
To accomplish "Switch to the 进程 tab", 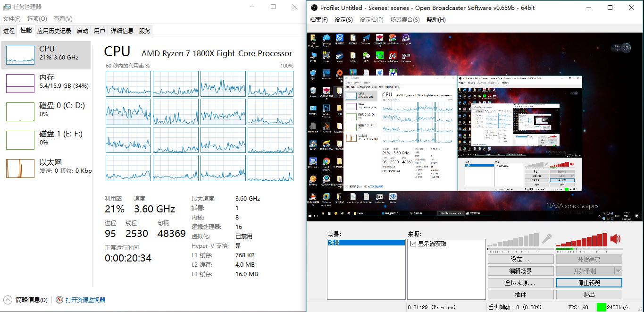I will point(9,31).
